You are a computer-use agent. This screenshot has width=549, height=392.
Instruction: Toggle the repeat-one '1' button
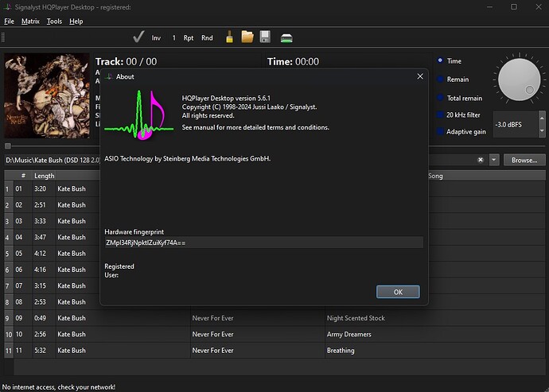pyautogui.click(x=173, y=38)
